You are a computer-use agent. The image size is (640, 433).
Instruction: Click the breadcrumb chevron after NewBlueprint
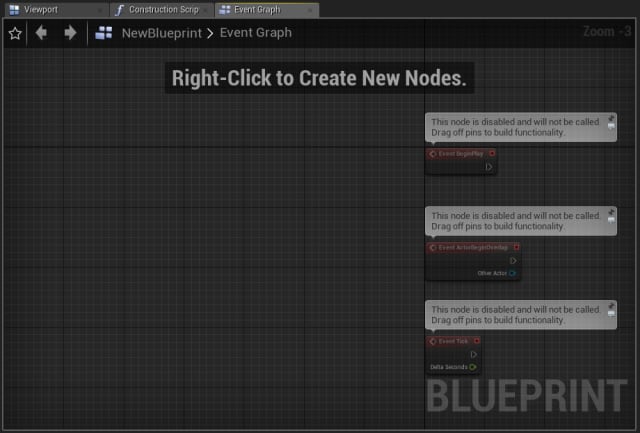[x=210, y=33]
